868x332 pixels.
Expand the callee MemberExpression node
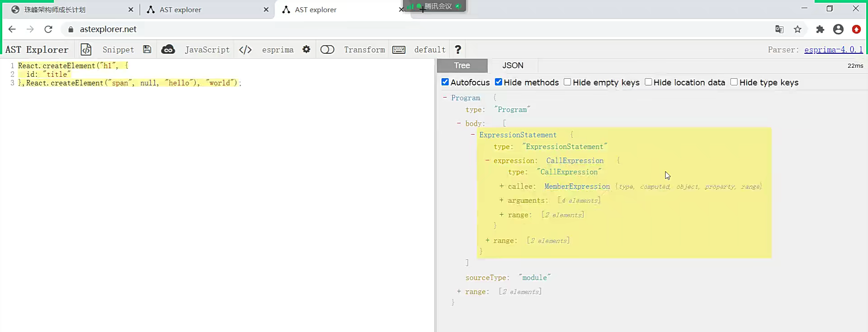pos(502,186)
